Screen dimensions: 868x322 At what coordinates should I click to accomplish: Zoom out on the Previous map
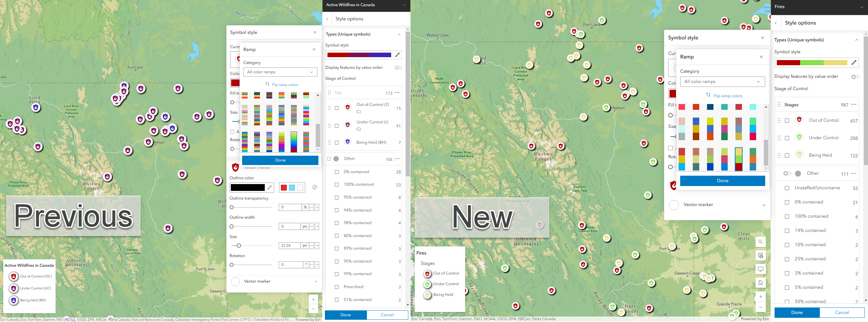[313, 309]
